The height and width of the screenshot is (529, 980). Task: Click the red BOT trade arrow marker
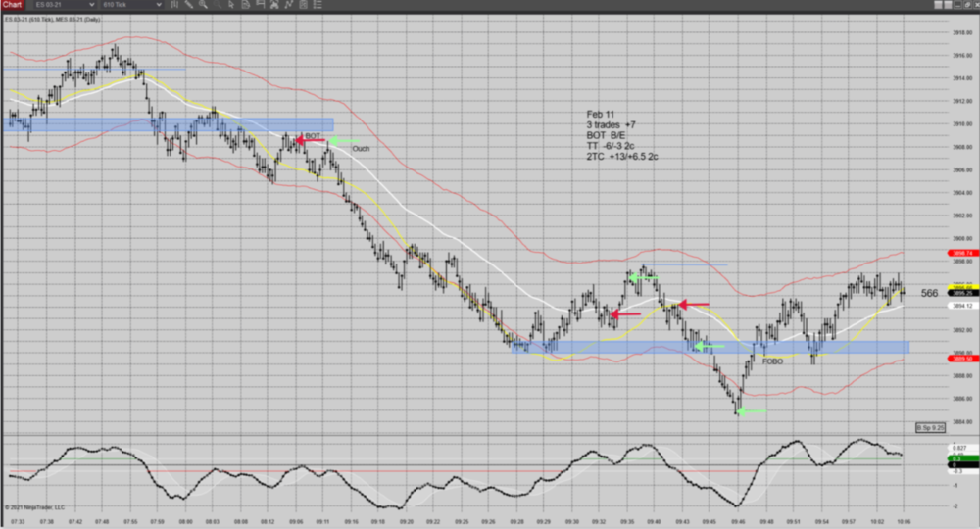point(312,141)
